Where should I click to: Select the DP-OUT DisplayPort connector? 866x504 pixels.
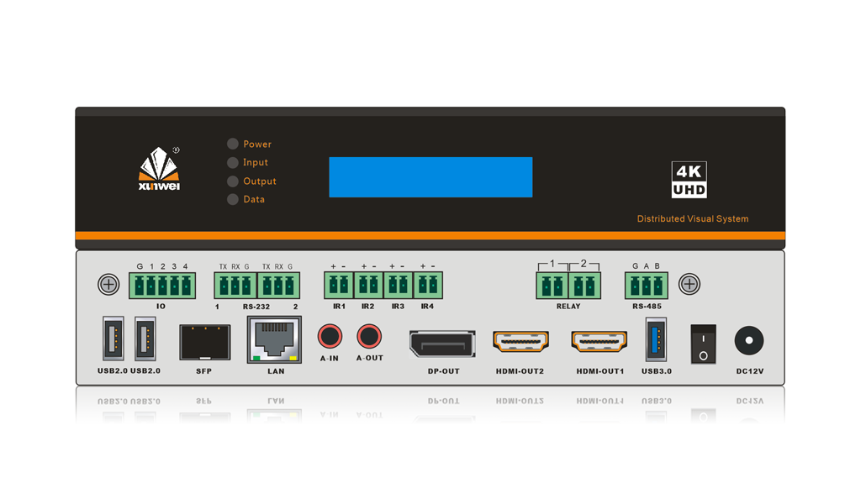point(442,344)
